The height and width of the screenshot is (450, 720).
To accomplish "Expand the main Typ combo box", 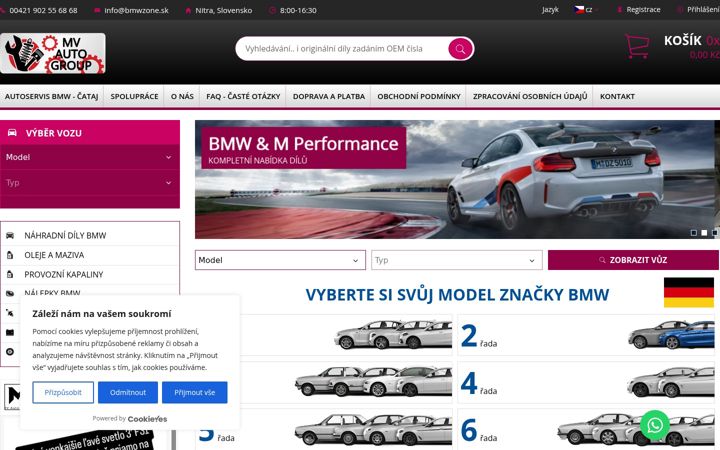I will point(456,260).
